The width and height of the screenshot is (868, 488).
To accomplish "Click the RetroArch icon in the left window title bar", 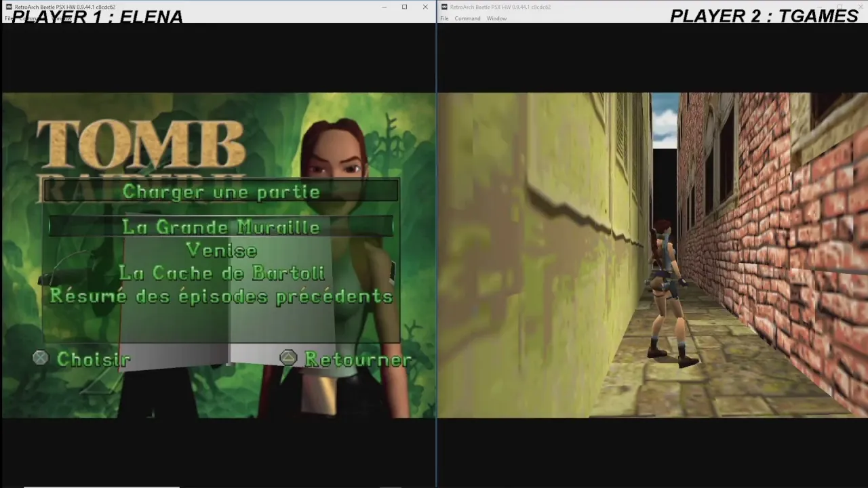I will [8, 7].
